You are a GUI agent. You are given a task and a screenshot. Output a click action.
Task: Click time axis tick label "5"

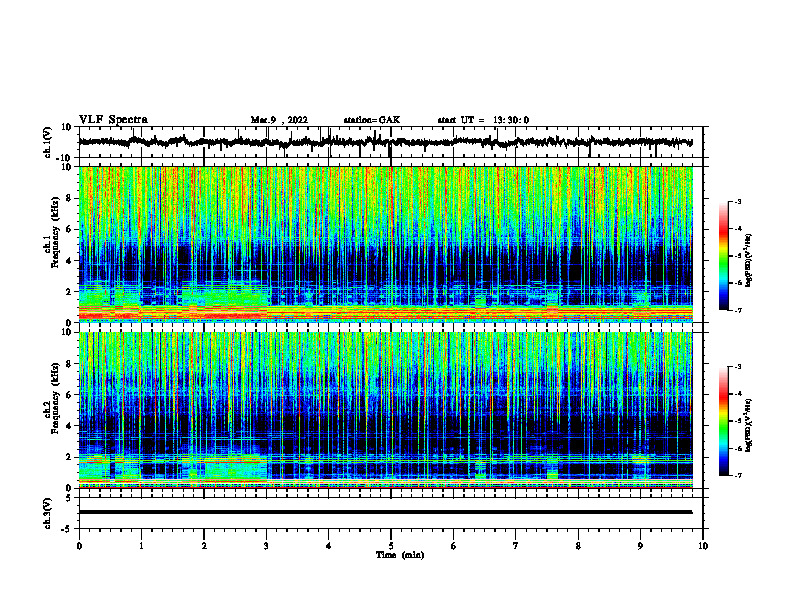(391, 546)
